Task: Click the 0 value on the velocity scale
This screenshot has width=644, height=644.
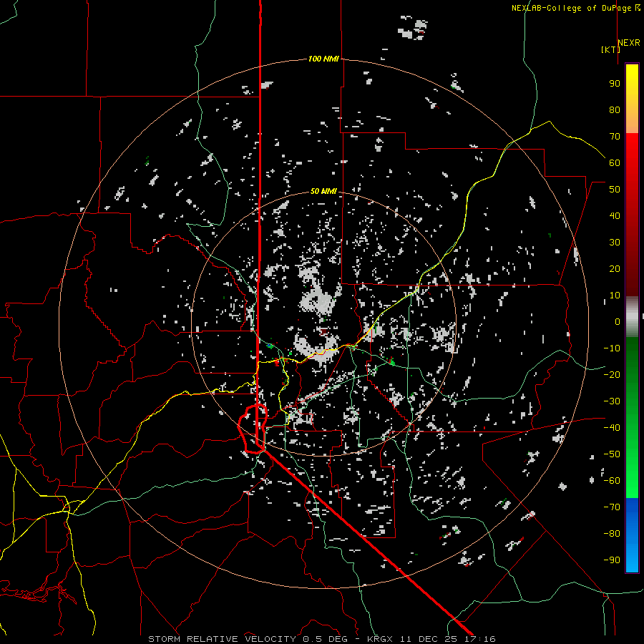Action: (618, 321)
